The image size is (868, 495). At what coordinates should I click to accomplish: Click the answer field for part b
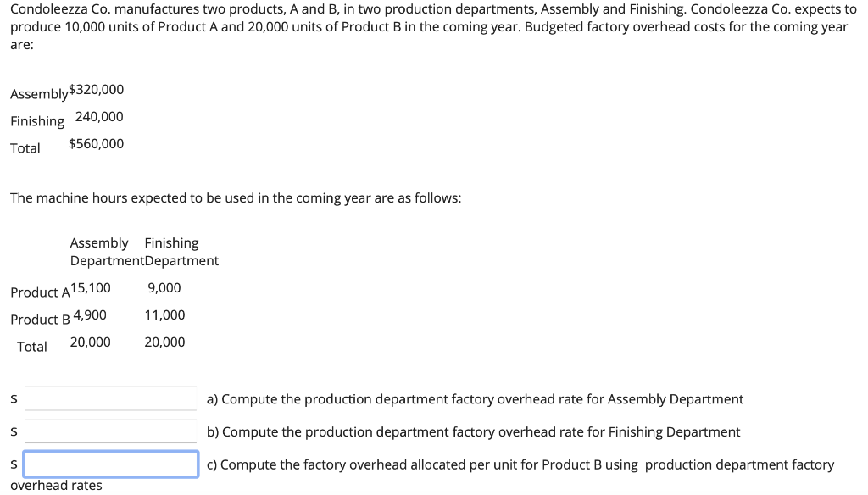[x=110, y=431]
